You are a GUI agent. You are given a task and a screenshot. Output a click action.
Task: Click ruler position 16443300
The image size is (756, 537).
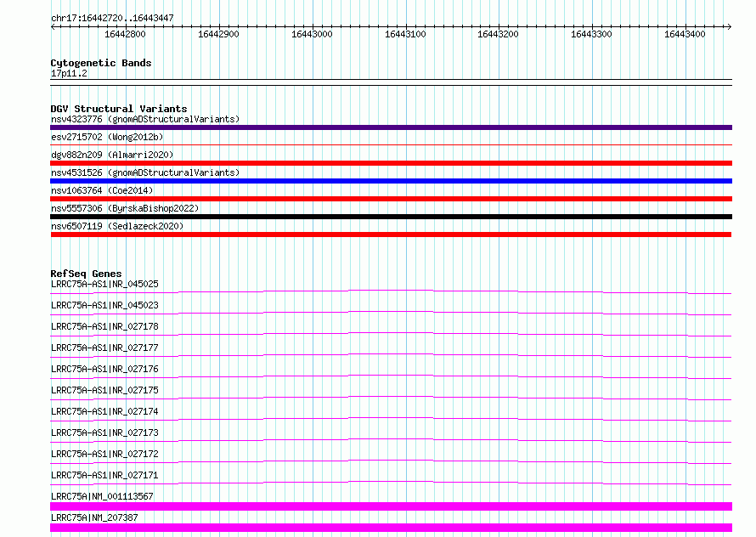pyautogui.click(x=591, y=34)
